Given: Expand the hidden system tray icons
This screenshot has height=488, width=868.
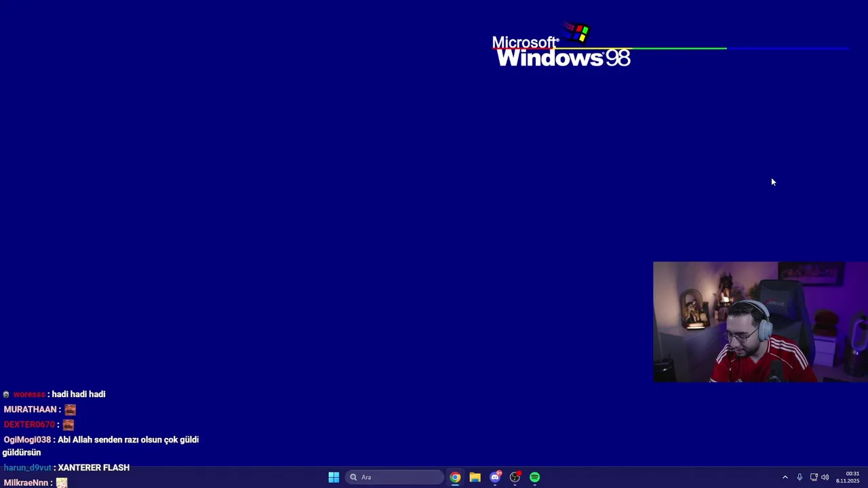Looking at the screenshot, I should [785, 477].
